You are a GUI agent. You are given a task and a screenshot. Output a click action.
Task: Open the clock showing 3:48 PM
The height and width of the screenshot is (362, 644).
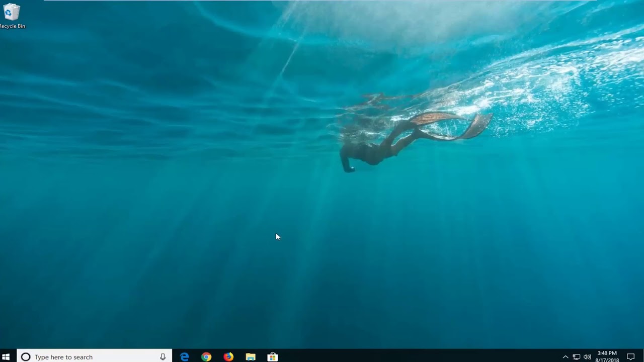[607, 356]
